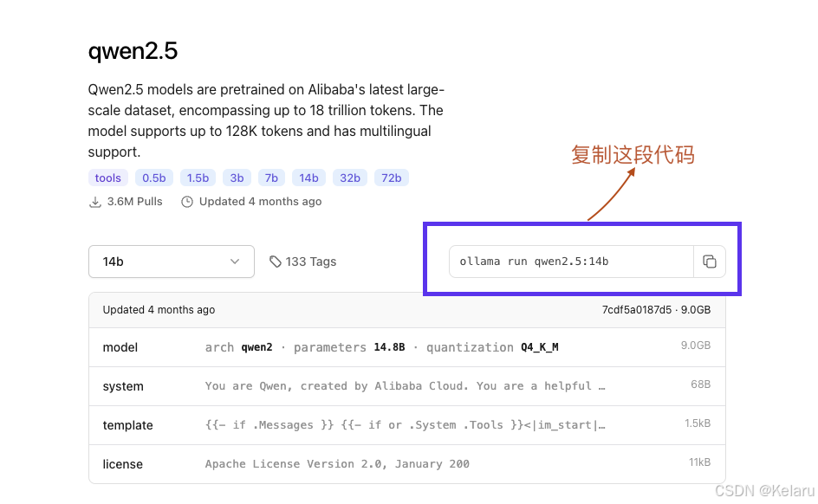Copy the ollama run command

(x=710, y=262)
